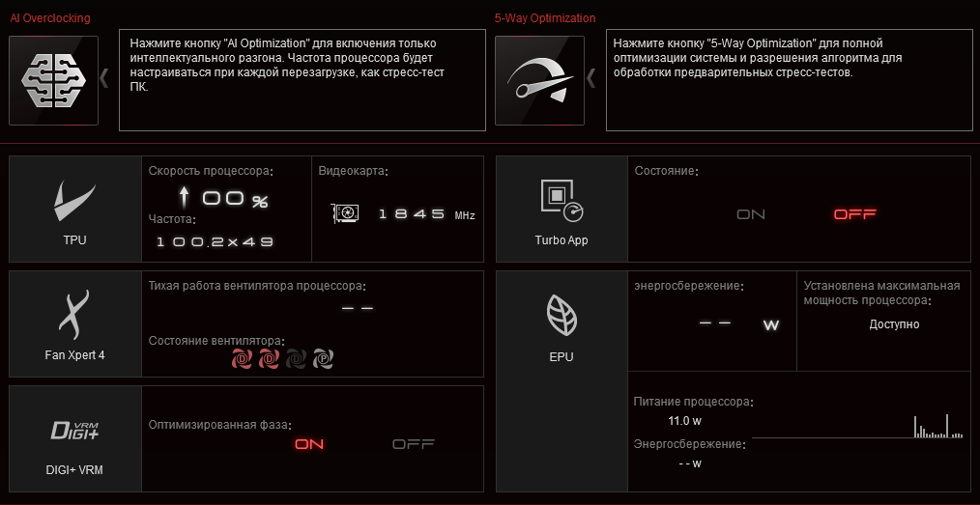Image resolution: width=980 pixels, height=505 pixels.
Task: Click the EPU label
Action: (x=562, y=357)
